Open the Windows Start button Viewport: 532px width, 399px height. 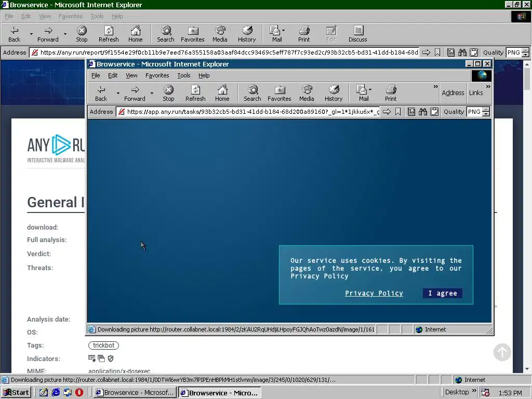[16, 393]
